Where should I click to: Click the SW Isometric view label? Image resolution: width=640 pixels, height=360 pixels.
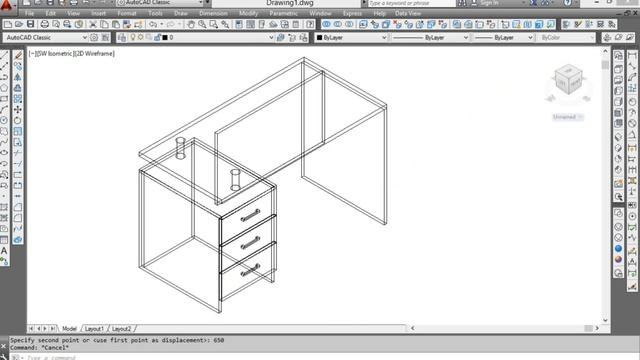[54, 53]
